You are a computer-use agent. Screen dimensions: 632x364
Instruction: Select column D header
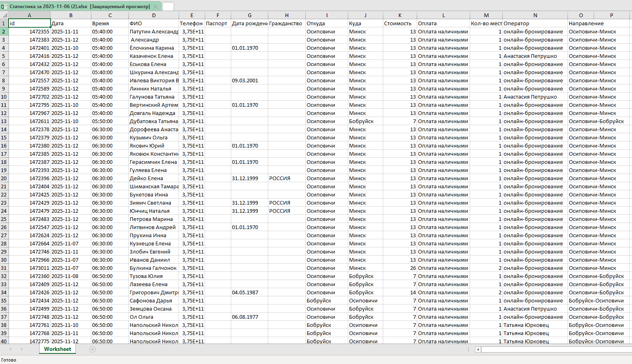click(154, 15)
